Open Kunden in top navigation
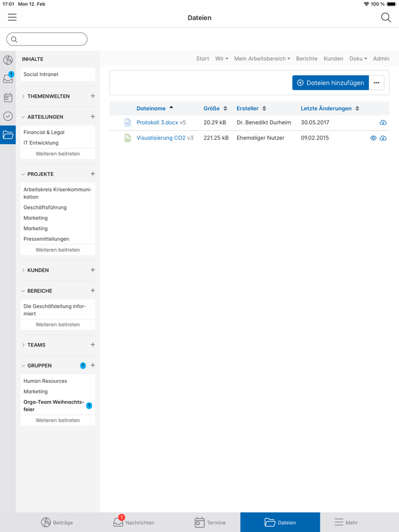The image size is (399, 532). click(x=333, y=59)
